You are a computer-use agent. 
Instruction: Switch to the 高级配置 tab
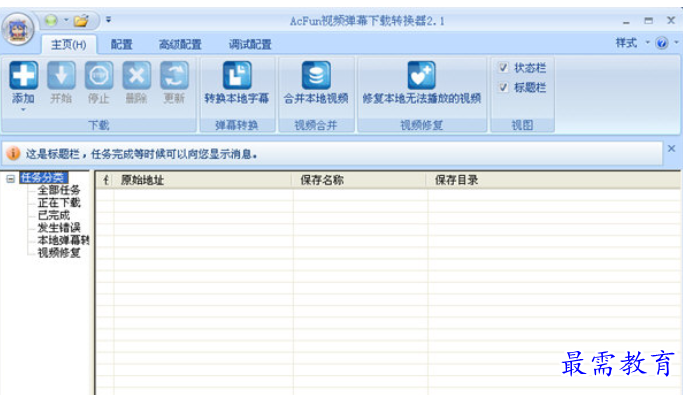[180, 44]
